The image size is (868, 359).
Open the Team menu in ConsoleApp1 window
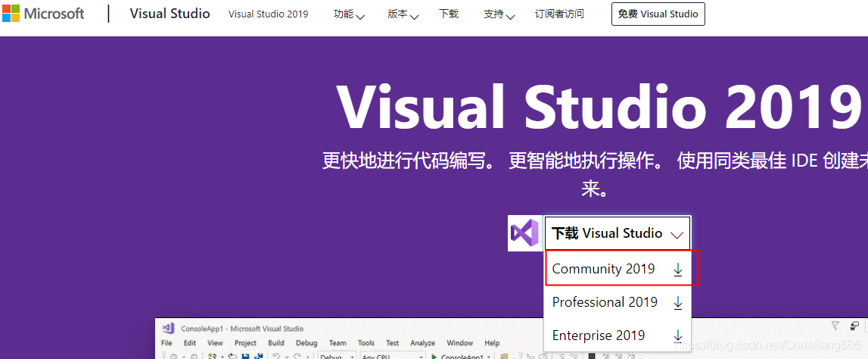coord(338,343)
